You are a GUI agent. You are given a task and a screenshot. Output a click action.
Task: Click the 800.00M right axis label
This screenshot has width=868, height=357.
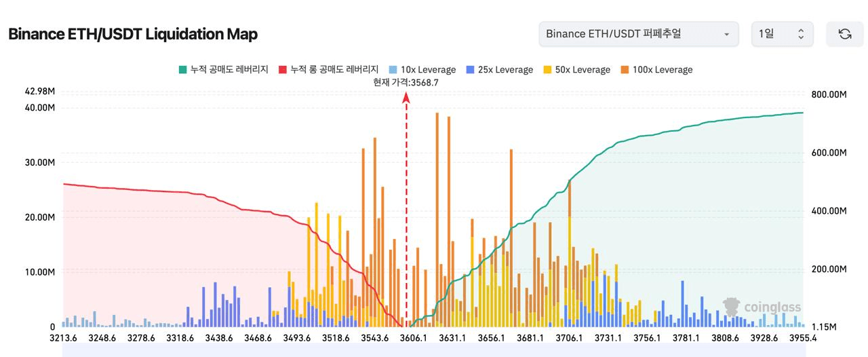829,94
